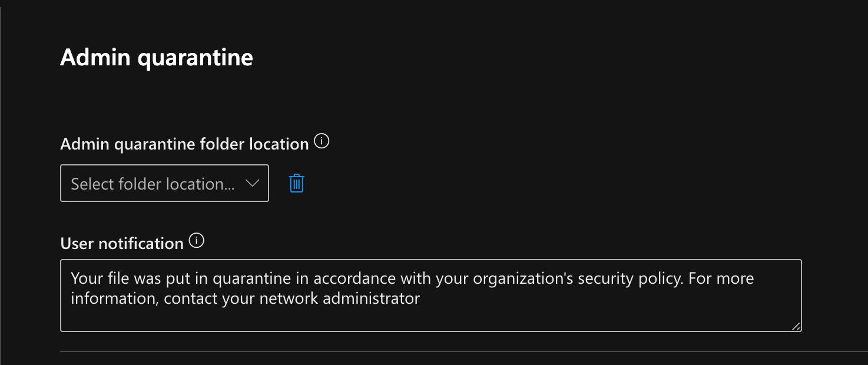
Task: Click the resize handle of the notification box
Action: [797, 327]
